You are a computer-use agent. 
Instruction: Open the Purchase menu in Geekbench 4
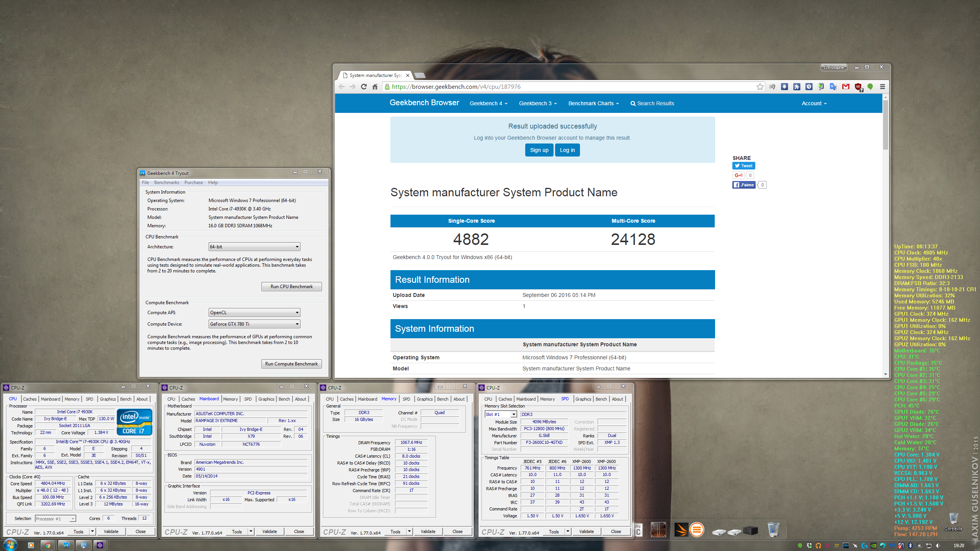coord(194,183)
